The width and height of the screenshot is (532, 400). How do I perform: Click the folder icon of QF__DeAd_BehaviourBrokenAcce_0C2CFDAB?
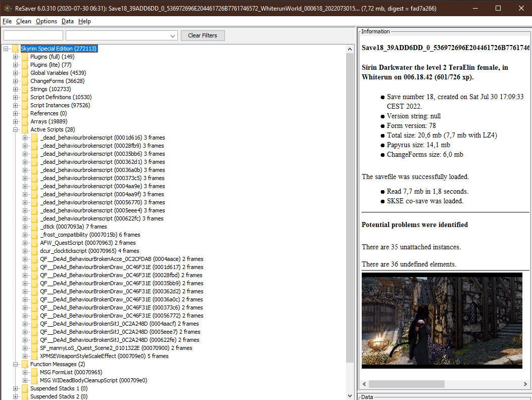[x=34, y=259]
